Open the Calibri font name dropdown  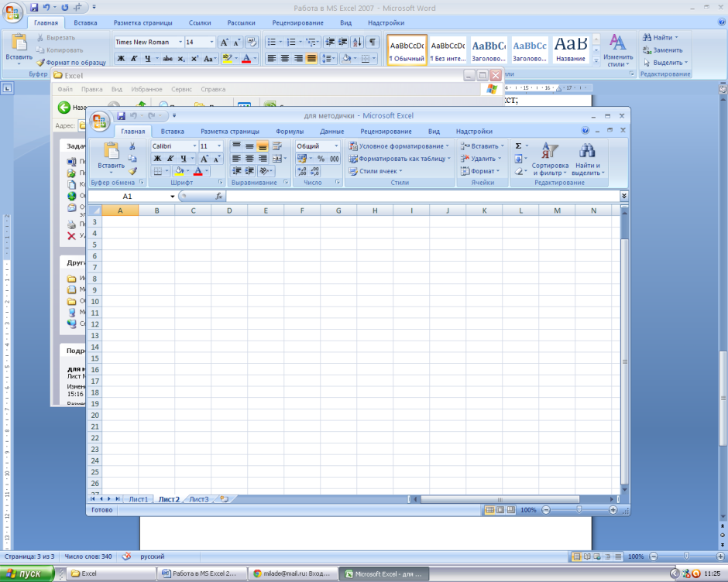[x=194, y=146]
